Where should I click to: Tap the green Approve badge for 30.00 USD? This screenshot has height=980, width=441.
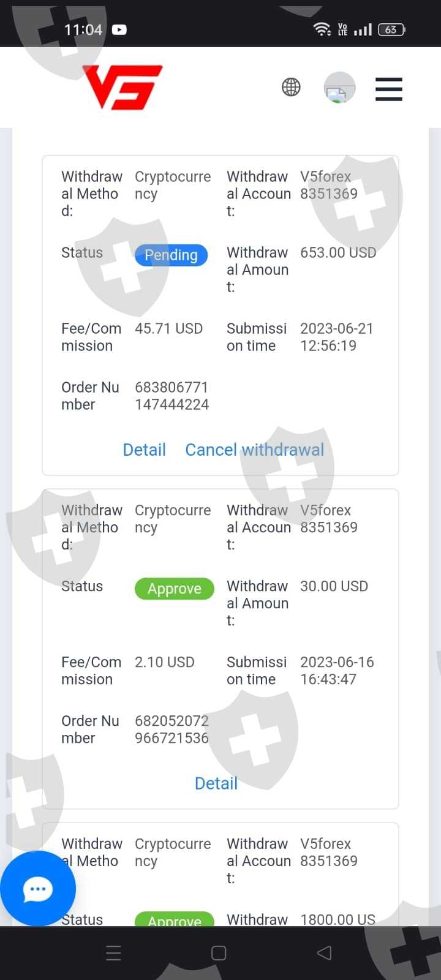click(174, 589)
